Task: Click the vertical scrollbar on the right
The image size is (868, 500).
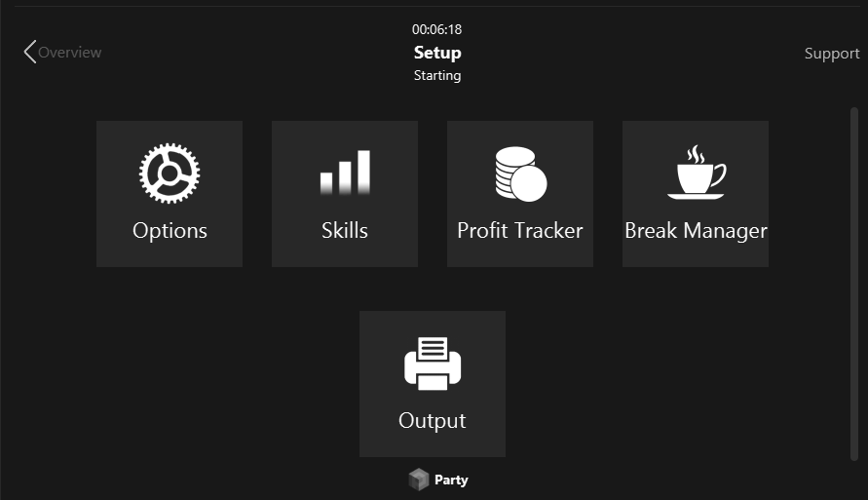Action: [x=854, y=283]
